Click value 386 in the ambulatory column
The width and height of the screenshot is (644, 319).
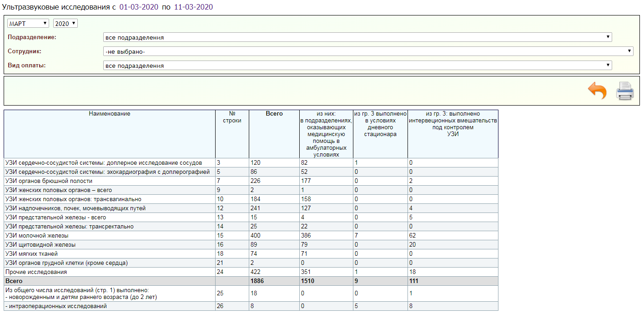point(306,236)
